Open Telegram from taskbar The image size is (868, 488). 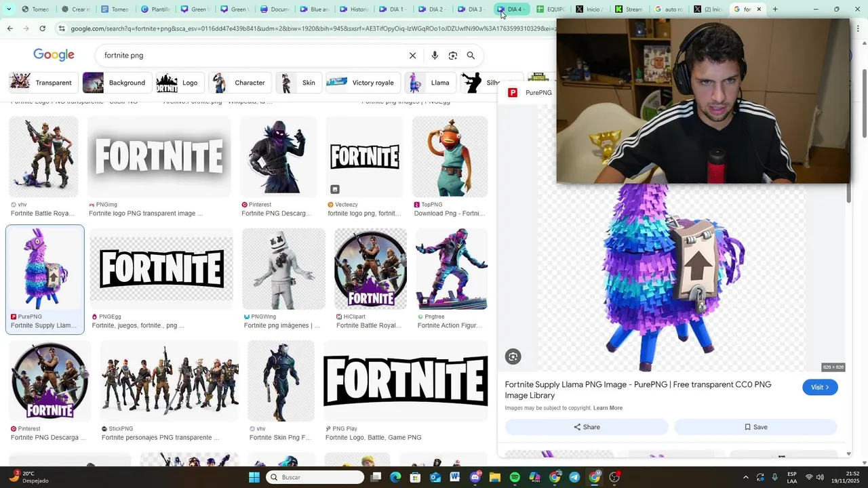tap(574, 477)
